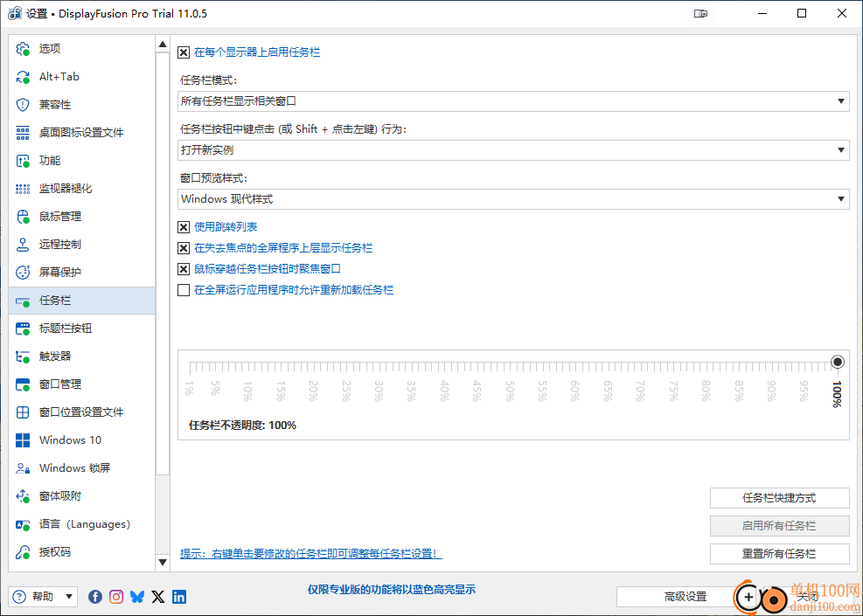
Task: Toggle 在失去焦点的全屏程序上层显示任务栏 checkbox
Action: click(184, 248)
